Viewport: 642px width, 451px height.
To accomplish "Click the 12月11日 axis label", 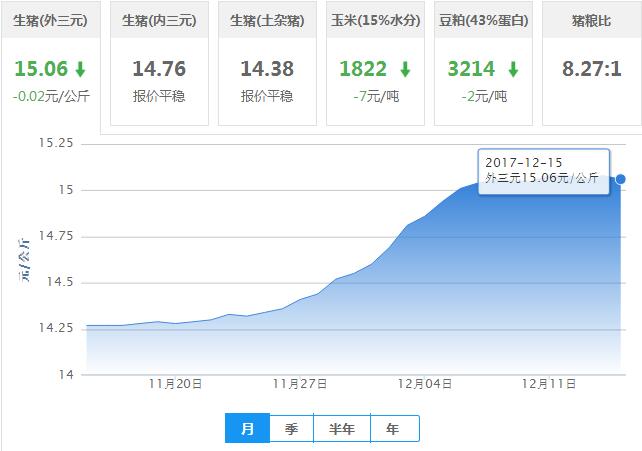I will click(549, 384).
